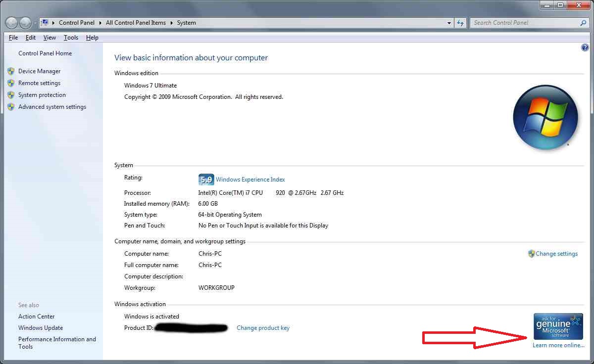Click shield icon beside Device Manager

pos(11,71)
